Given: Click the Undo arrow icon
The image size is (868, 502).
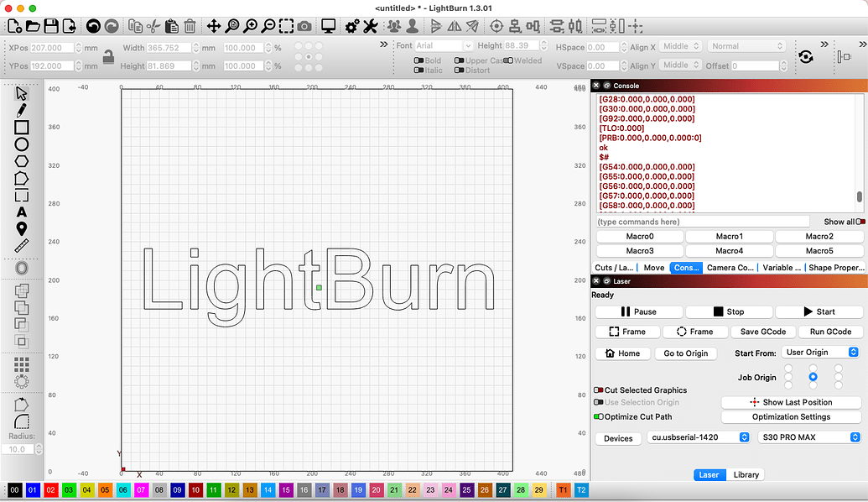Looking at the screenshot, I should click(x=92, y=26).
